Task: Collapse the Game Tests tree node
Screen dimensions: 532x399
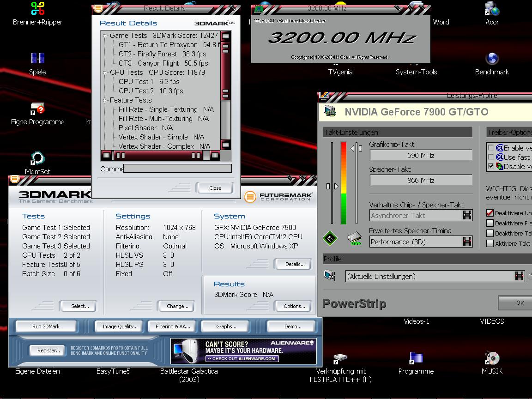Action: pyautogui.click(x=104, y=36)
